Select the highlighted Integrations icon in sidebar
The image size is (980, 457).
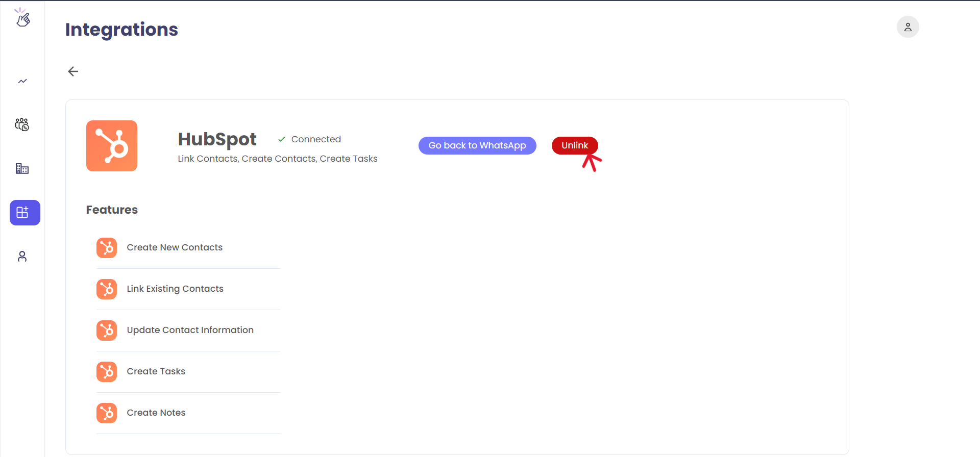(x=25, y=213)
